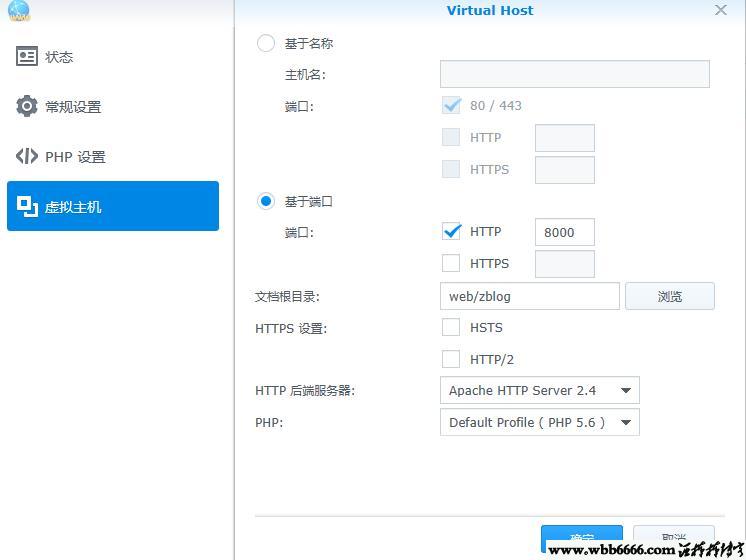Click the 浏览 browse button
Image resolution: width=746 pixels, height=560 pixels.
click(670, 296)
